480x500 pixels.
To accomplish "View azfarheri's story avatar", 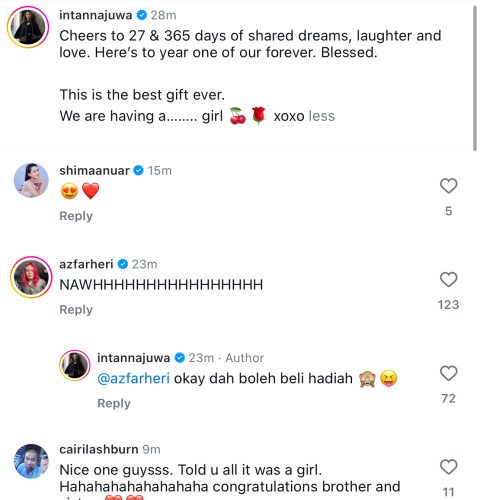I will [31, 277].
